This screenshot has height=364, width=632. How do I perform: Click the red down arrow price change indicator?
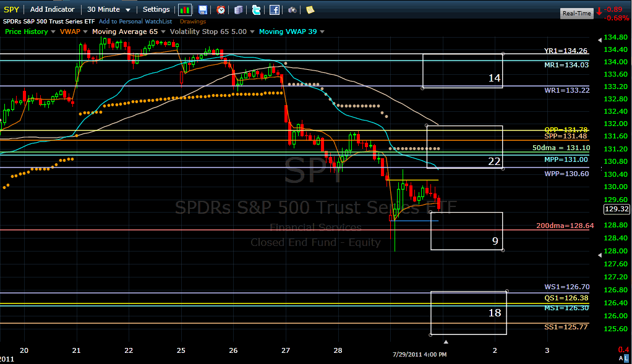click(x=599, y=11)
